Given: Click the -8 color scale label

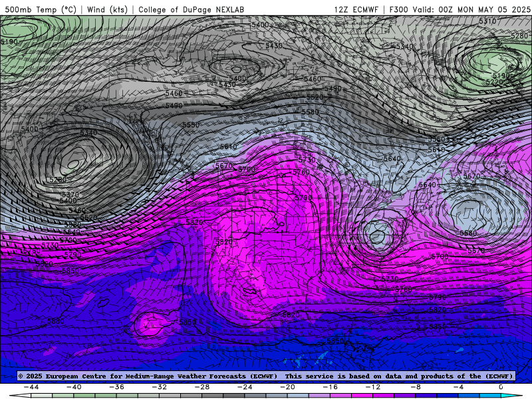Looking at the screenshot, I should [x=416, y=387].
